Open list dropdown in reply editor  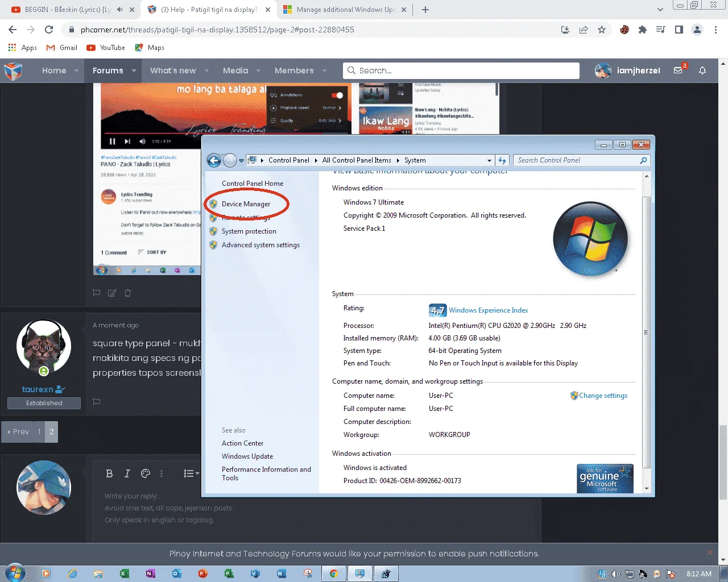192,473
